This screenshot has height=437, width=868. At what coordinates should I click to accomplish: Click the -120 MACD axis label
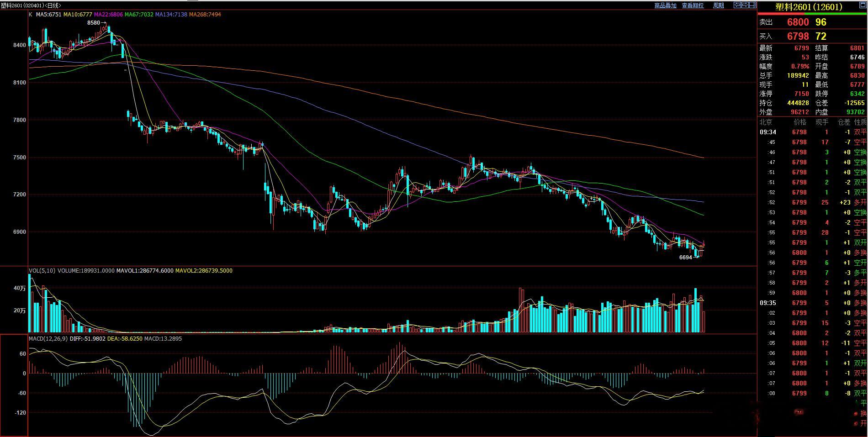[20, 413]
